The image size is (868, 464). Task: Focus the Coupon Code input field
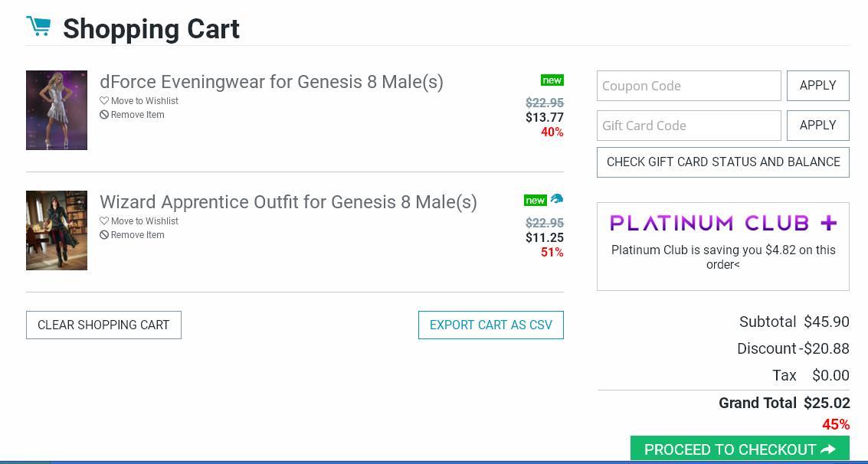(689, 86)
